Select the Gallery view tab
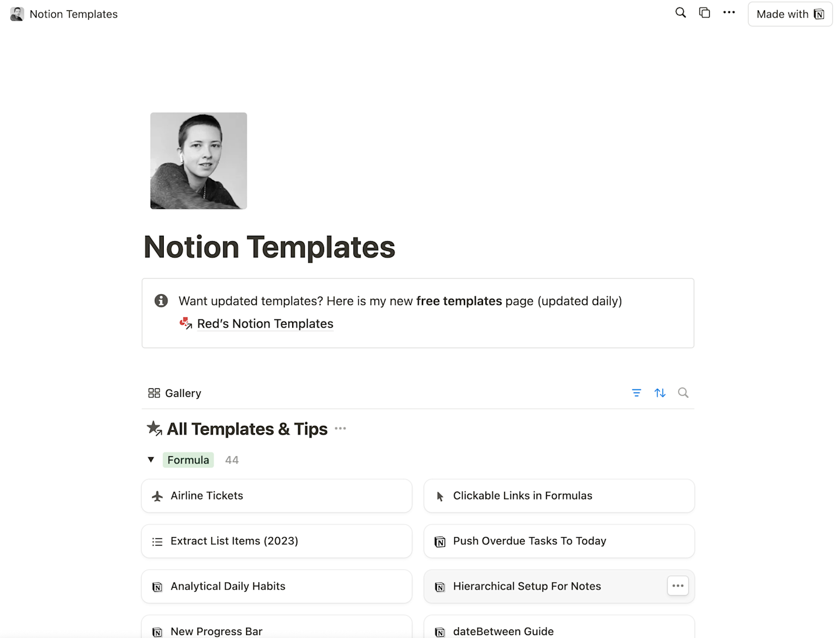The height and width of the screenshot is (638, 840). coord(175,393)
